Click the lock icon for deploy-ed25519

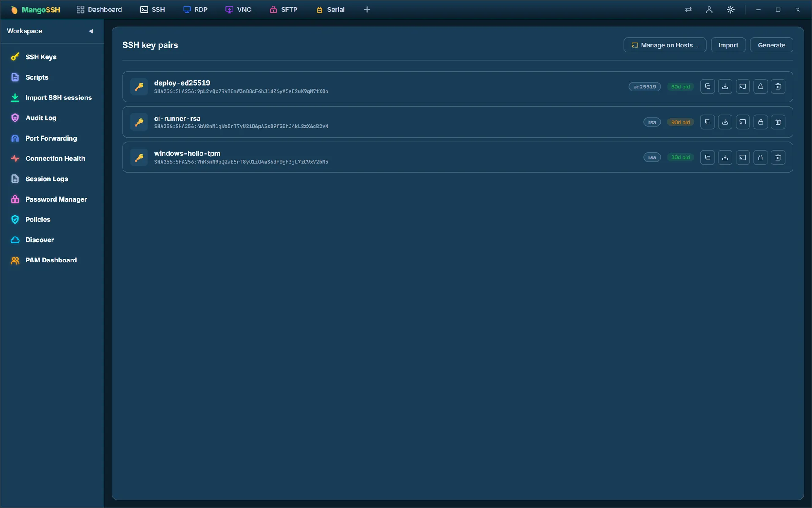[x=760, y=87]
